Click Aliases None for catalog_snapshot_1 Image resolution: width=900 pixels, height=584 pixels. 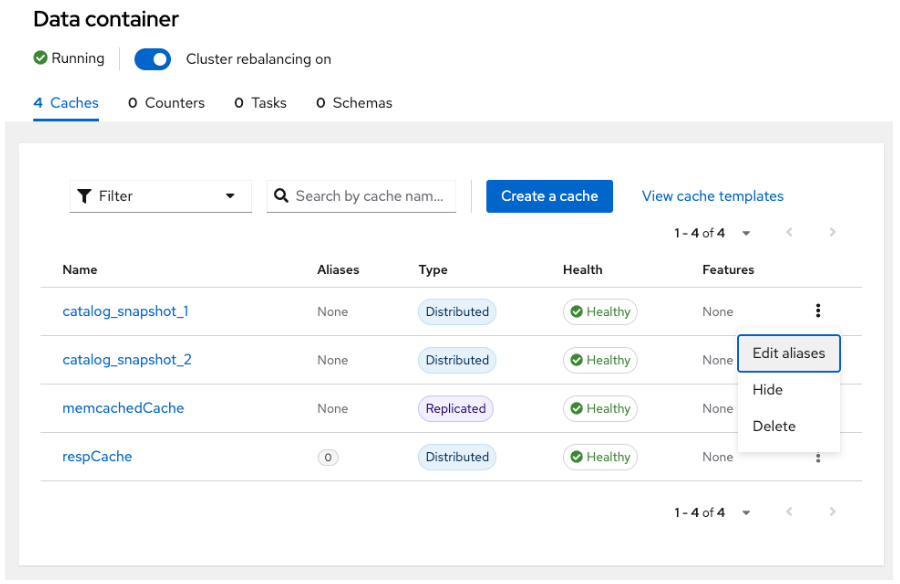(332, 312)
